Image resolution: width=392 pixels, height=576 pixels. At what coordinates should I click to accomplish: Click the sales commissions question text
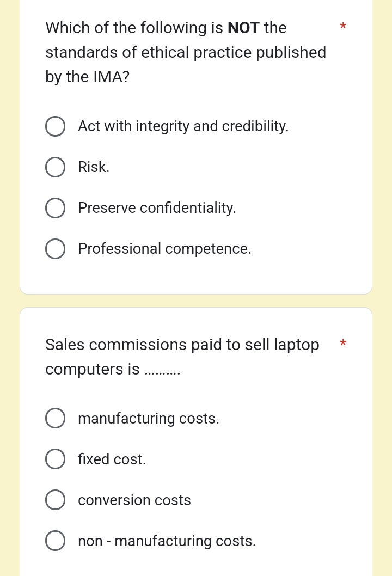click(x=182, y=357)
